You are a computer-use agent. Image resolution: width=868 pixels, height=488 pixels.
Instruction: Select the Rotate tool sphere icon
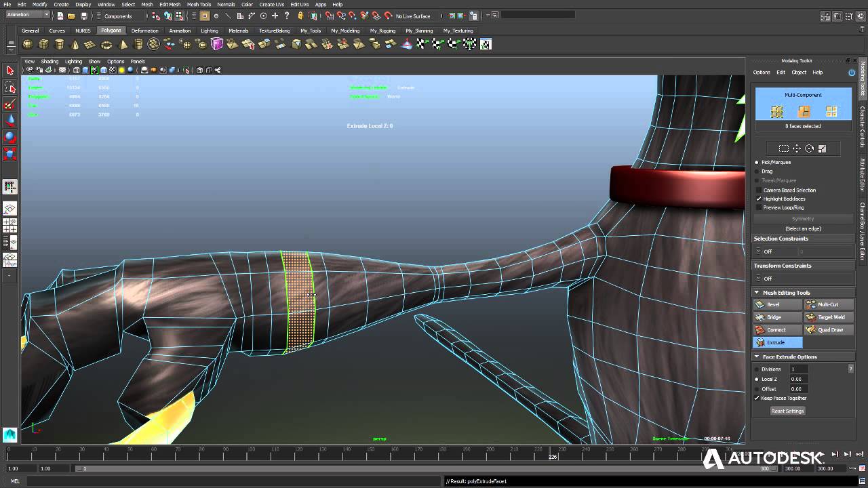[9, 138]
